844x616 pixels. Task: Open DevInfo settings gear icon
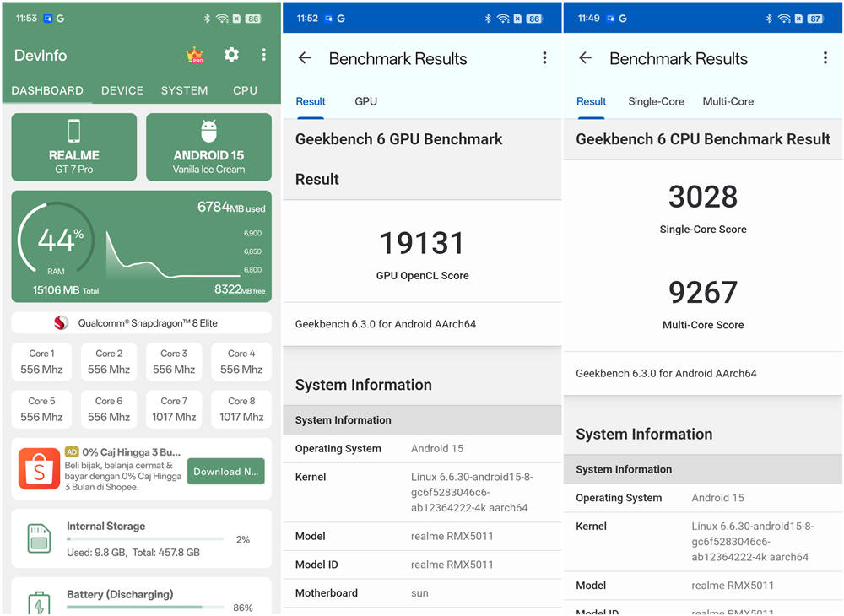coord(231,55)
